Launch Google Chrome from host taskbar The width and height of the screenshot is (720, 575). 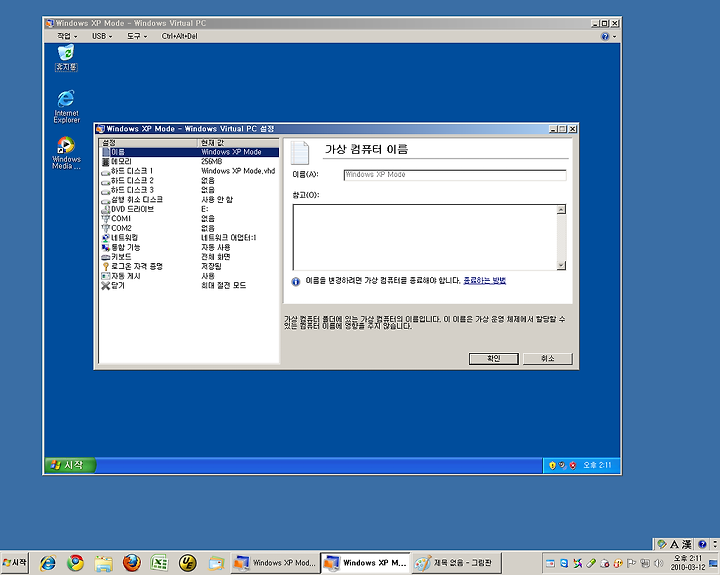[75, 563]
